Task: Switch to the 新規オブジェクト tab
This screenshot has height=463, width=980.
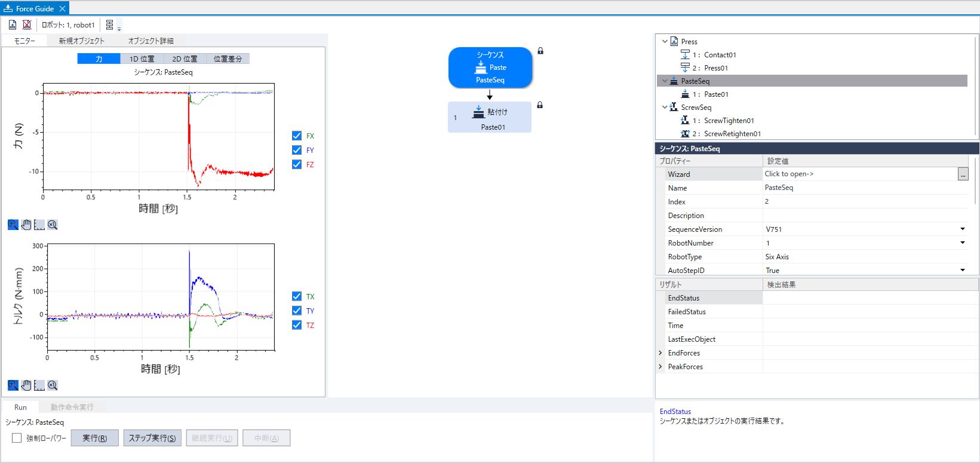Action: 81,41
